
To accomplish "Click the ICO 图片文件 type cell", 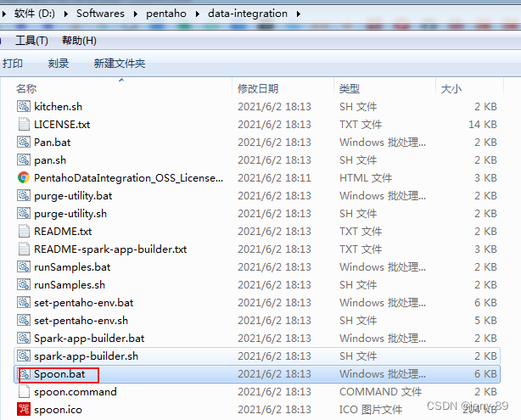I will pos(371,410).
